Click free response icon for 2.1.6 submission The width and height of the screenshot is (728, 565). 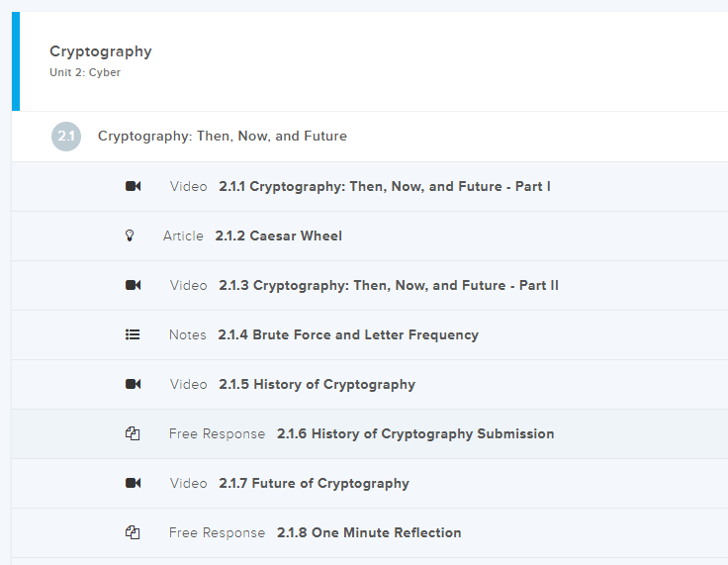pyautogui.click(x=133, y=433)
